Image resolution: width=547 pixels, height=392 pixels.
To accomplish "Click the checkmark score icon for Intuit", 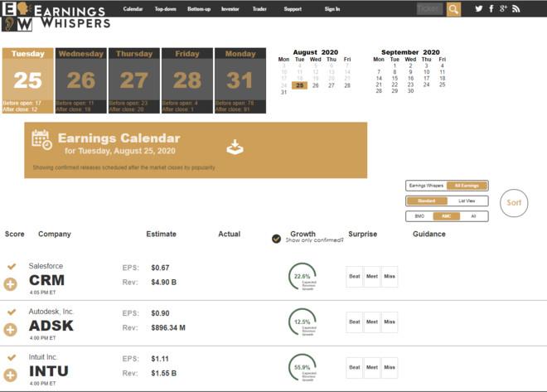I will coord(12,357).
